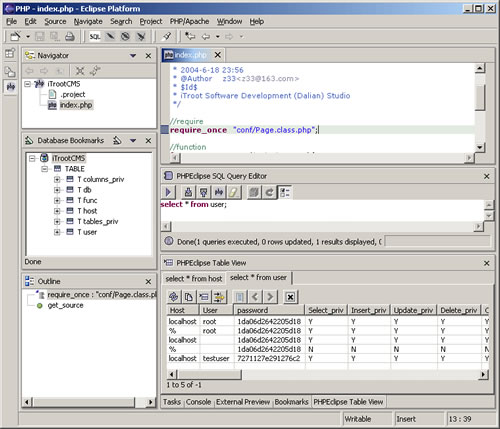
Task: Collapse the iTrootCMS bookmark node
Action: (32, 158)
